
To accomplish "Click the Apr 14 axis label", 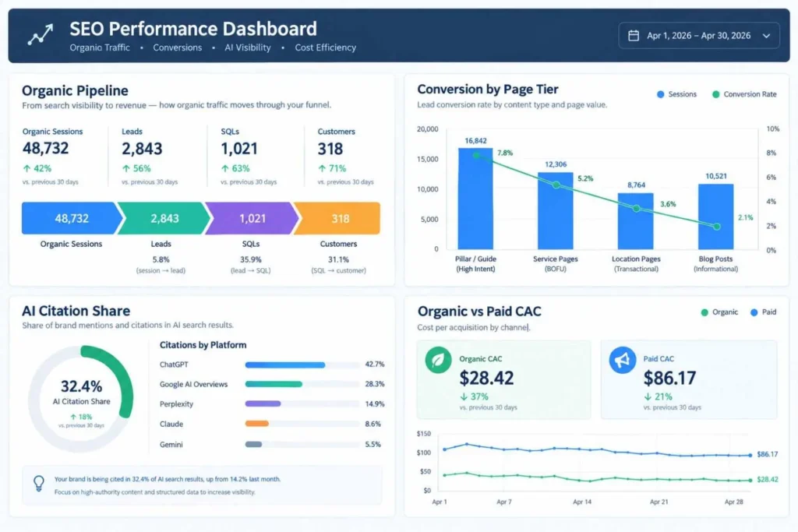I will pyautogui.click(x=582, y=502).
